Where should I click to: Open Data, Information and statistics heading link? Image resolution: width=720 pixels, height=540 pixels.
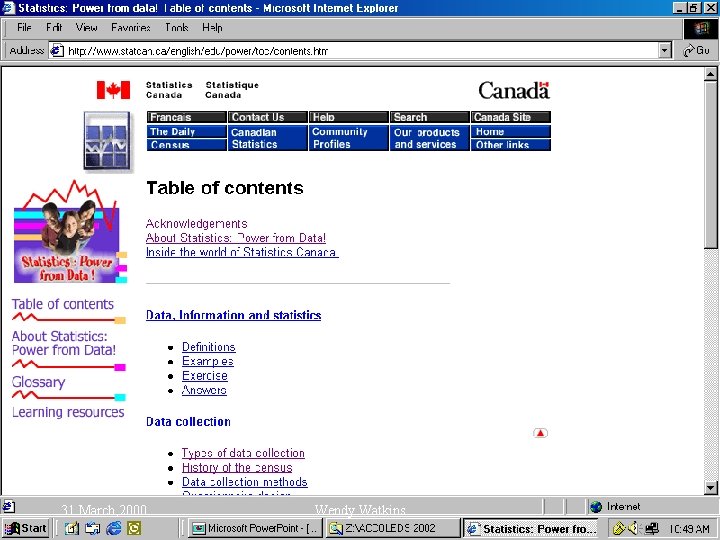[233, 315]
